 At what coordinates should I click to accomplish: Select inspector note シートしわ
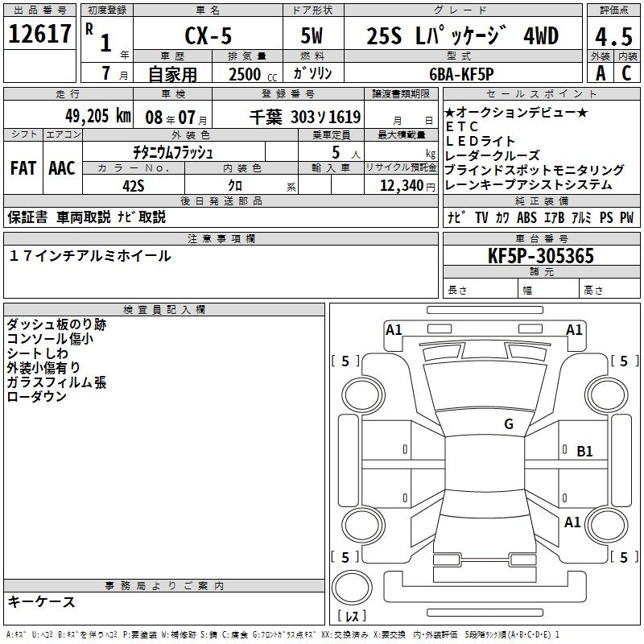pyautogui.click(x=37, y=353)
